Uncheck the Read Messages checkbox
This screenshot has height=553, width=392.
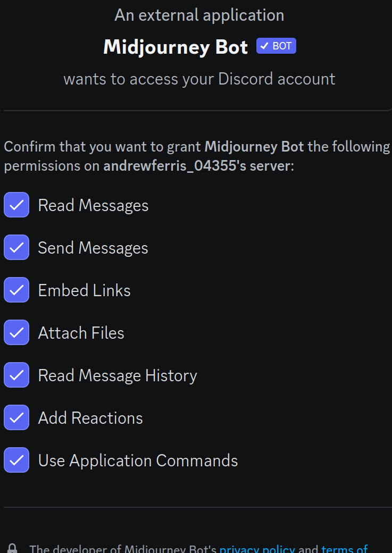tap(16, 205)
